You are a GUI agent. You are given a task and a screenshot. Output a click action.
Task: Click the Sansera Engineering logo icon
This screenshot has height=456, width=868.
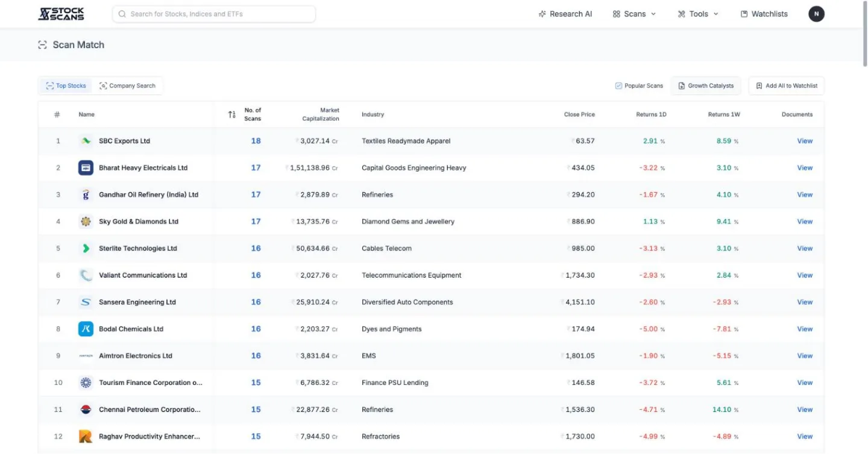[86, 302]
